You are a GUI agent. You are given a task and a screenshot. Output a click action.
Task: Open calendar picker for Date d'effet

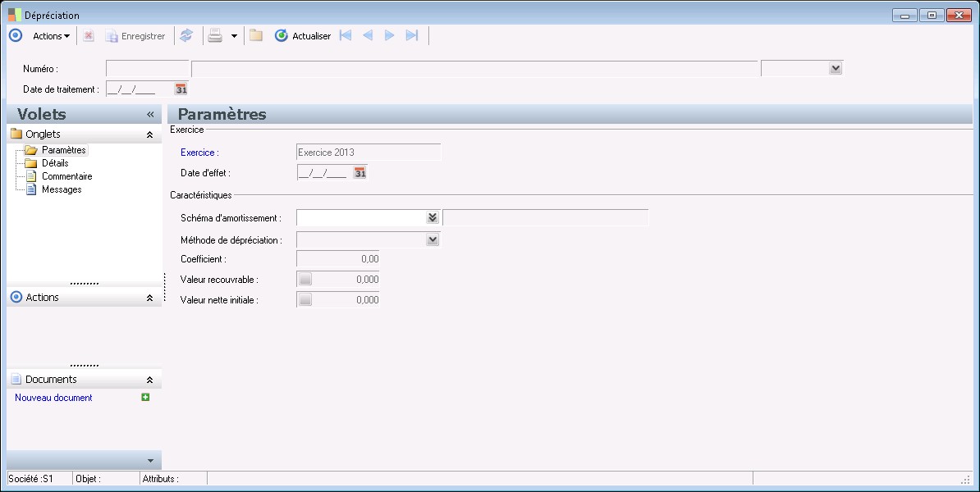click(359, 172)
